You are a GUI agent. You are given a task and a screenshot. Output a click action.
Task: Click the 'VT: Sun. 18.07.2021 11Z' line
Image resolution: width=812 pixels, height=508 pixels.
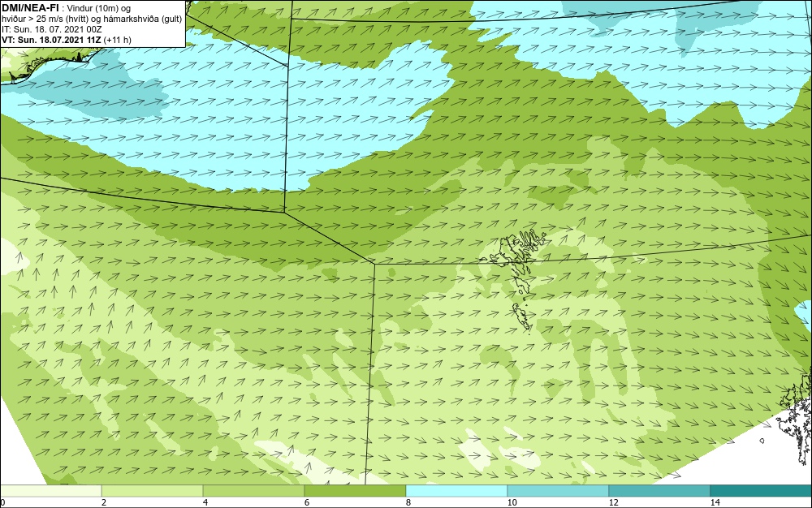click(51, 40)
